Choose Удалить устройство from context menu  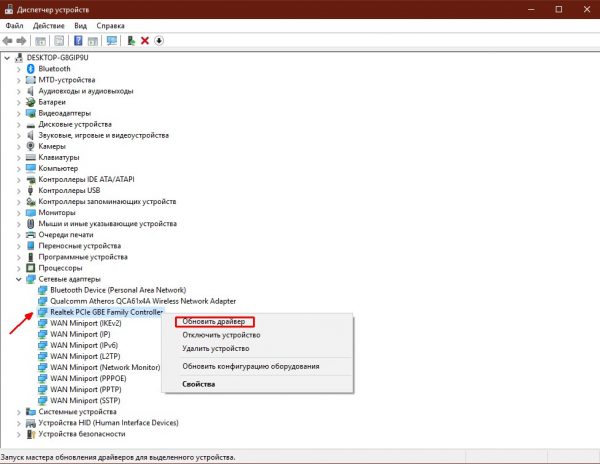point(216,348)
